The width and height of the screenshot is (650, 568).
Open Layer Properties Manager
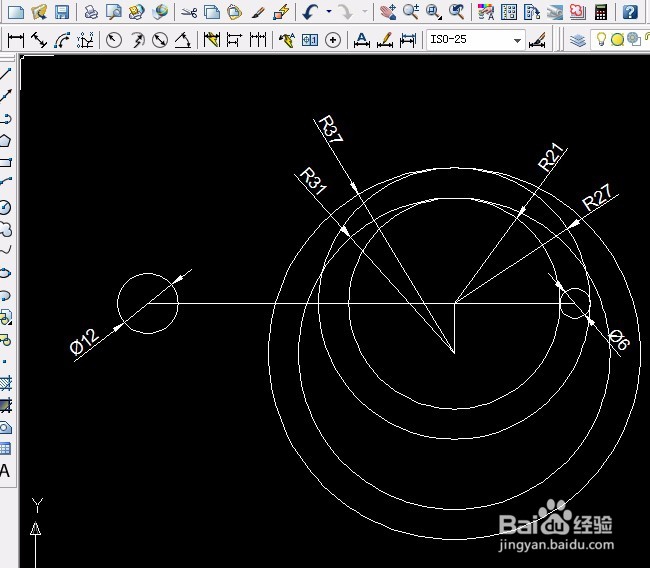coord(577,40)
